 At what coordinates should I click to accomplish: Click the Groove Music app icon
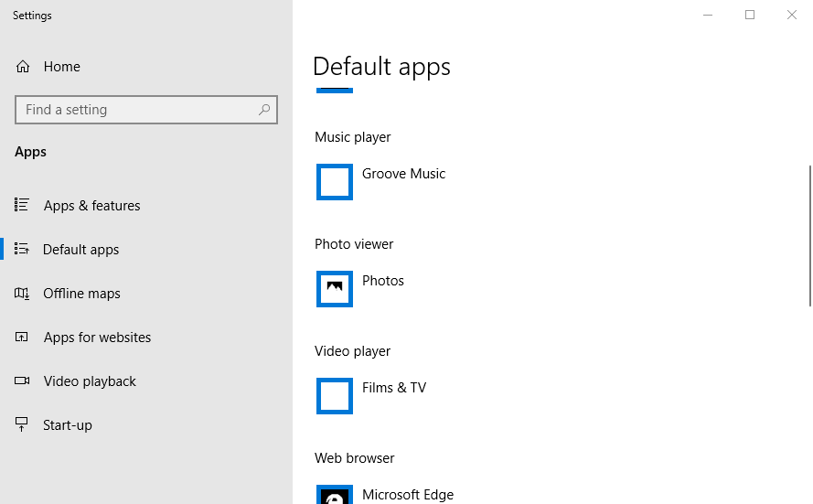coord(335,182)
